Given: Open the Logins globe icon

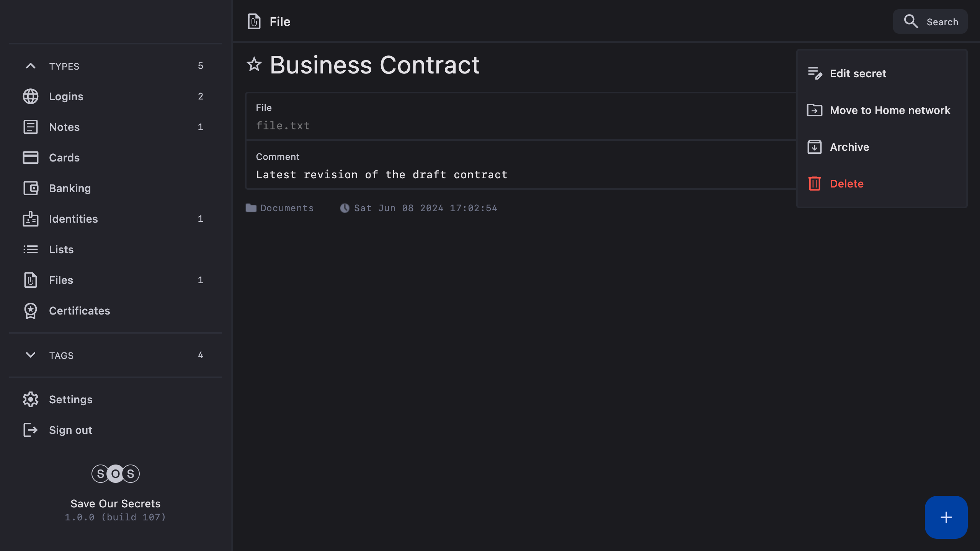Looking at the screenshot, I should (31, 96).
